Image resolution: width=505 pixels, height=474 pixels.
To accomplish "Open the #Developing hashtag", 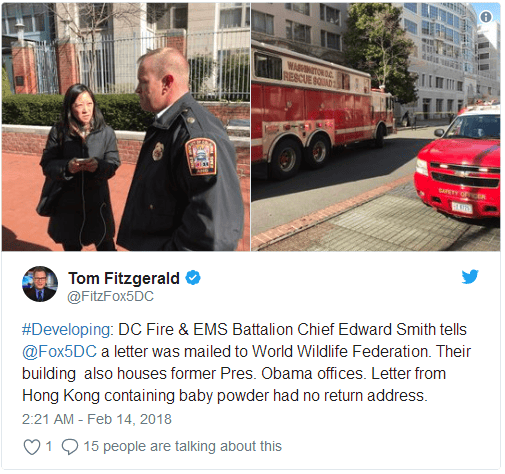I will [66, 329].
